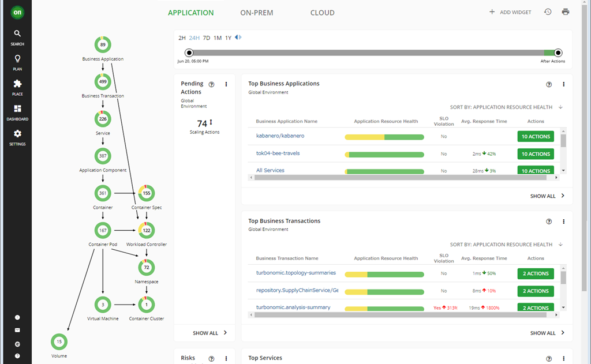The image size is (591, 364).
Task: Select the 24H time range
Action: pos(194,37)
